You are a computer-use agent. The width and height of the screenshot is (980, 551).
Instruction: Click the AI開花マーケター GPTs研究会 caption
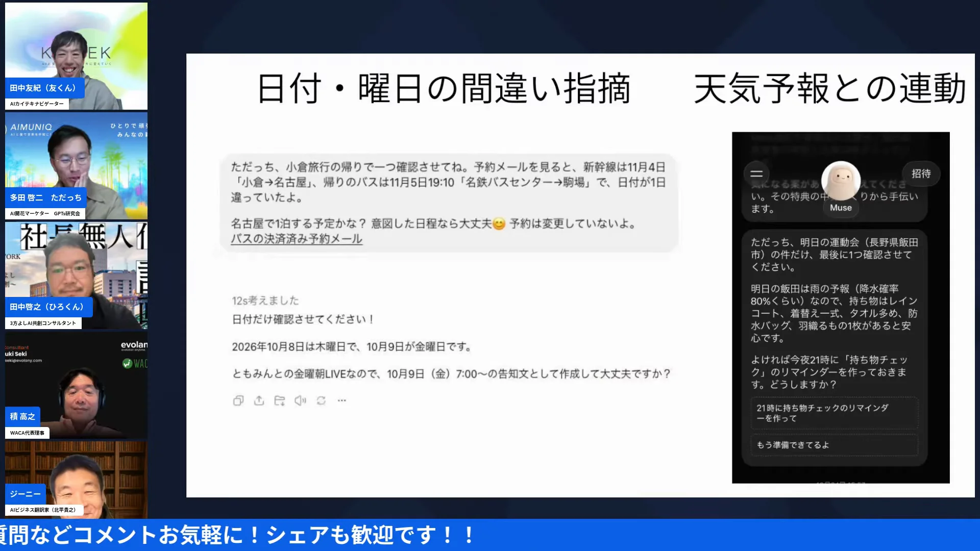click(45, 213)
